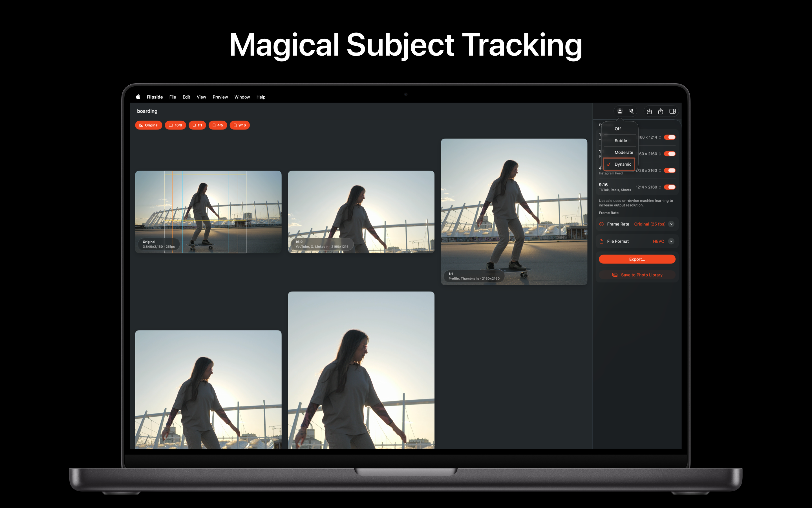This screenshot has height=508, width=812.
Task: Select the 9:16 format chip
Action: click(x=240, y=125)
